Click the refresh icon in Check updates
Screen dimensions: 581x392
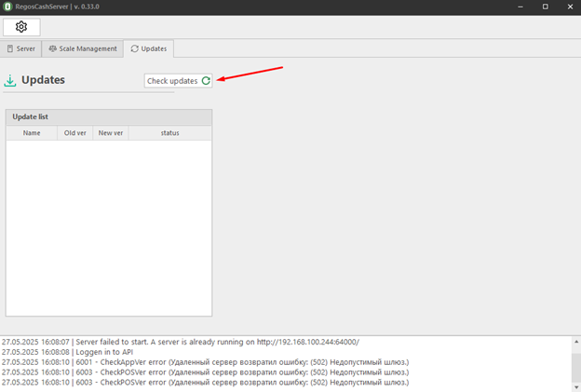[206, 81]
